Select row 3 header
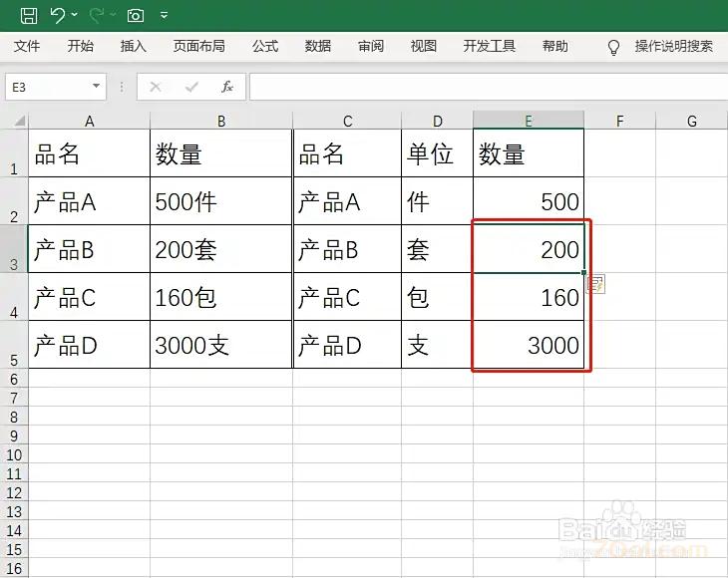The image size is (728, 578). pyautogui.click(x=14, y=249)
